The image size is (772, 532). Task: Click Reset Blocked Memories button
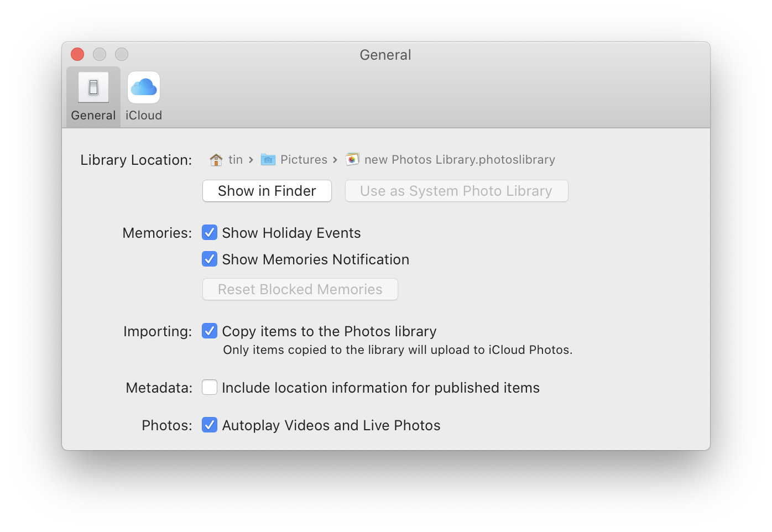[x=300, y=289]
